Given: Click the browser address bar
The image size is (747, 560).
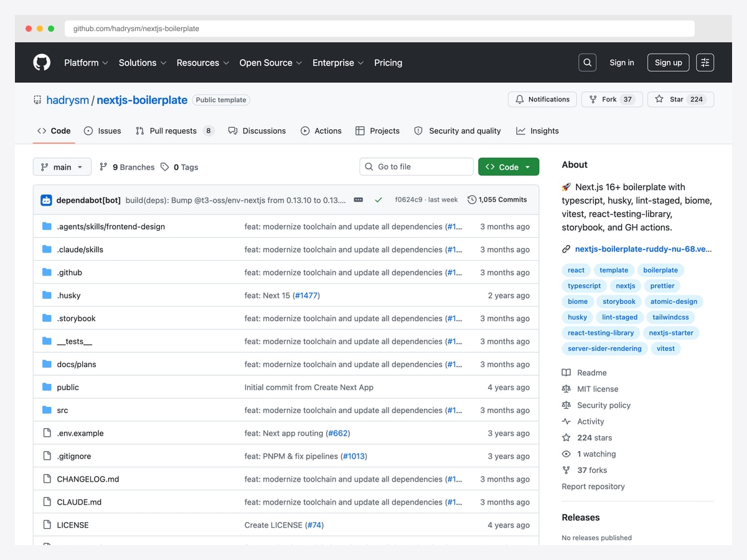Looking at the screenshot, I should click(380, 29).
